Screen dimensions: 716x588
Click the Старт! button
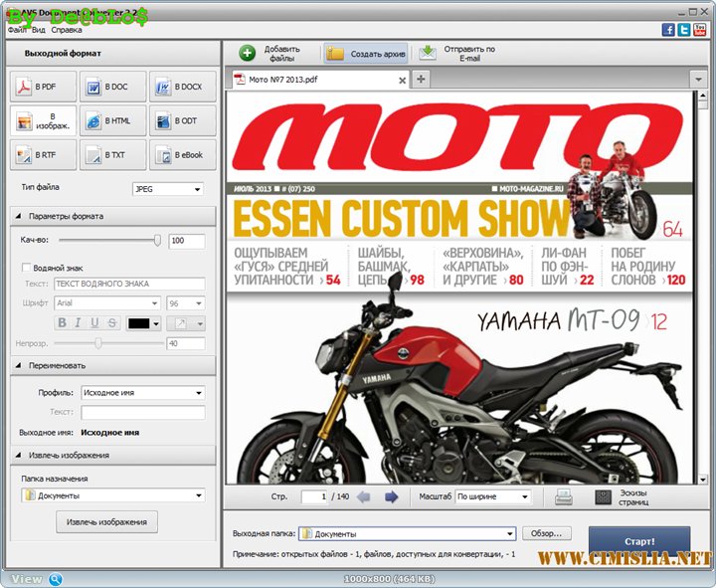(638, 541)
